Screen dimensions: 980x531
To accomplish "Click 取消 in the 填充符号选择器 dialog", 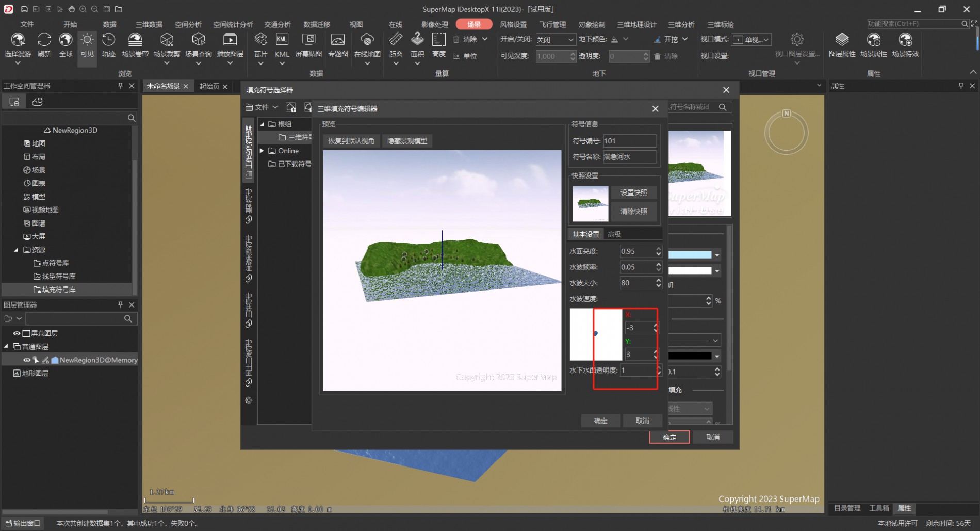I will point(713,437).
